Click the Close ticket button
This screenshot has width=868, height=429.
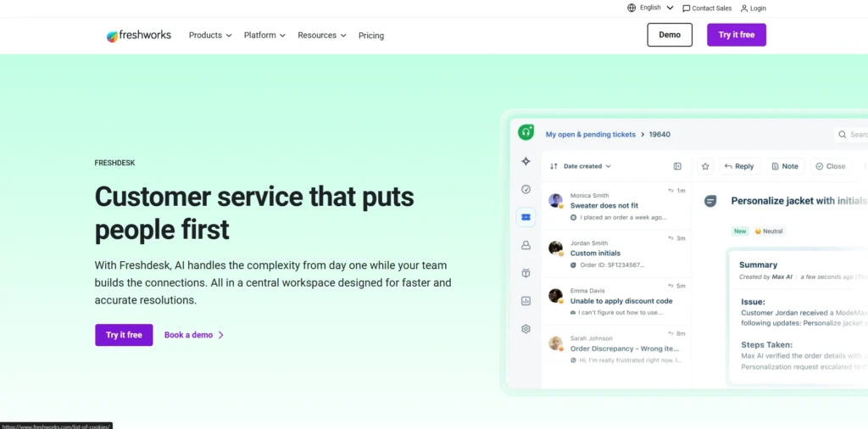point(831,166)
